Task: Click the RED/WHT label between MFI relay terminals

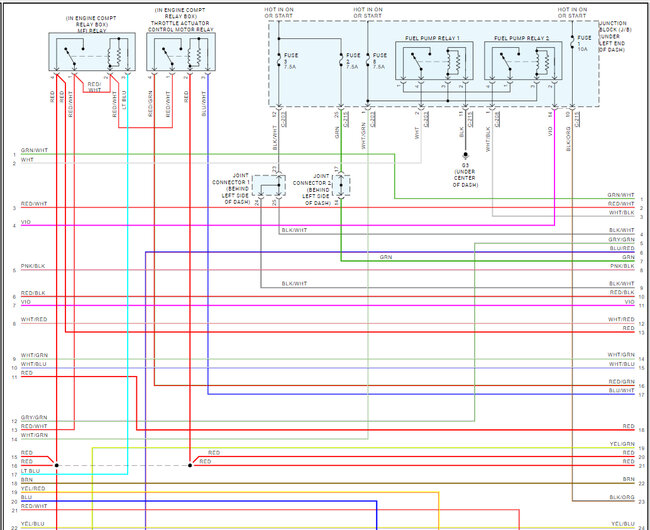Action: coord(95,87)
